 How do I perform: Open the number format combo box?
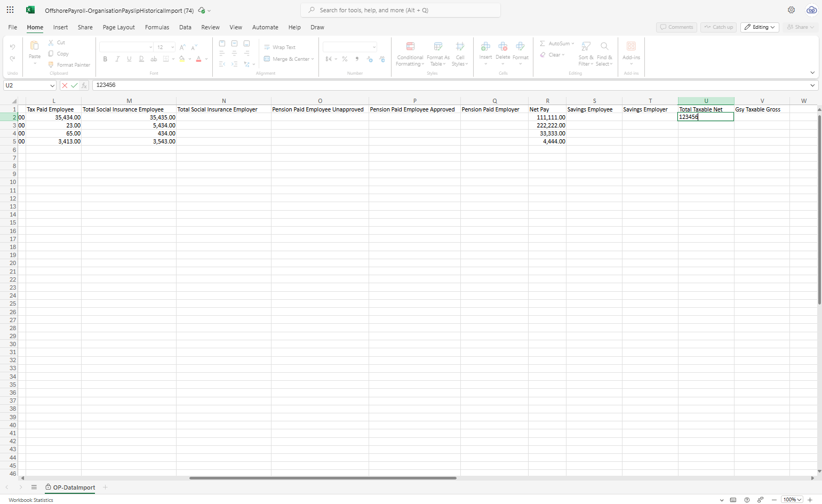click(x=350, y=47)
